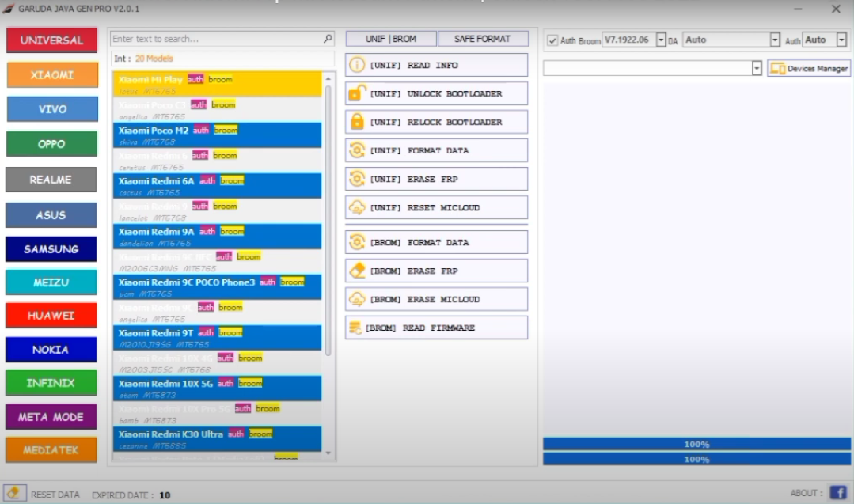The width and height of the screenshot is (854, 504).
Task: Select Xiaomi Mi Play in model list
Action: (218, 85)
